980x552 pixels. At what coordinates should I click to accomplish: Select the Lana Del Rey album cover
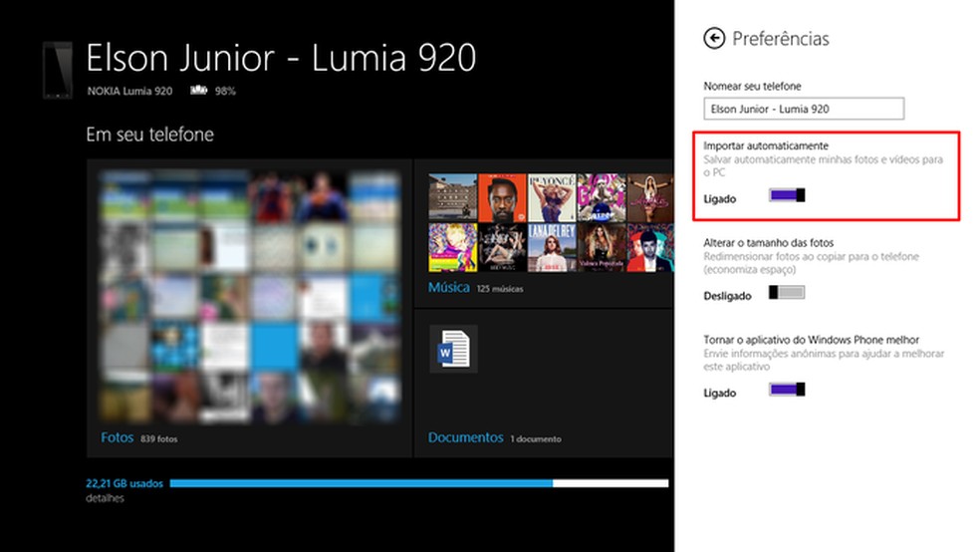point(552,248)
